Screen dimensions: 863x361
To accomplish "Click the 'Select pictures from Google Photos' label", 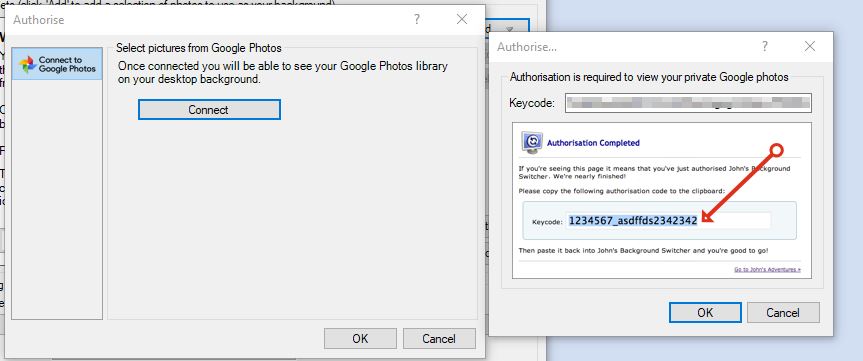I will (199, 48).
